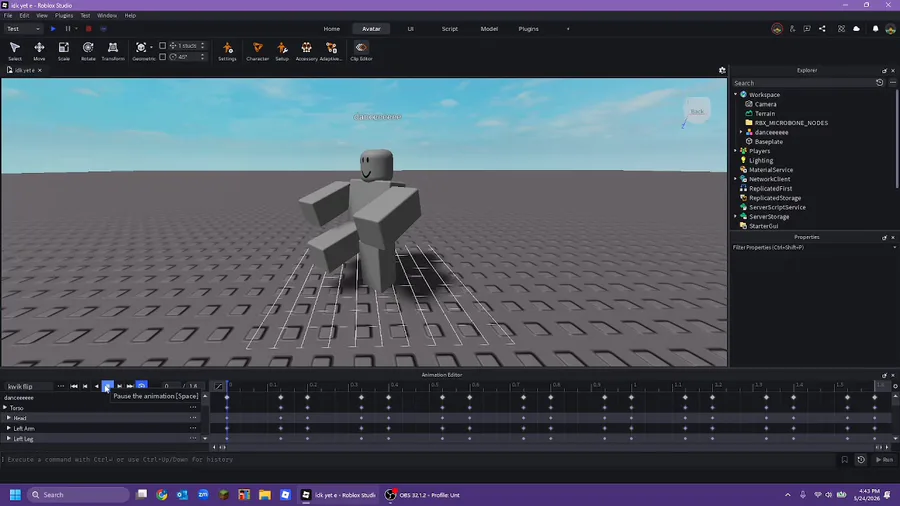
Task: Open the Accessory fitting tool
Action: (307, 50)
